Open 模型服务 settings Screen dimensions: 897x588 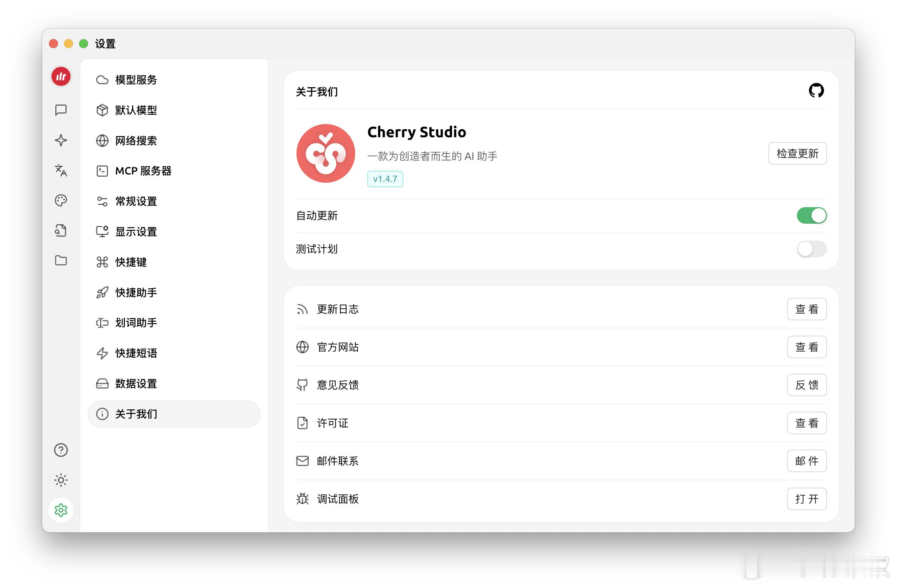(x=174, y=80)
